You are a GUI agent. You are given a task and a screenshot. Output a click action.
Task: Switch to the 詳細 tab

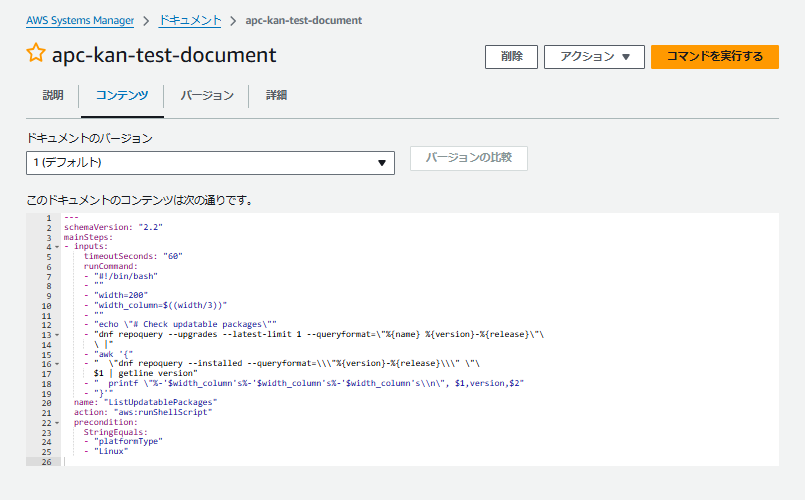pos(276,95)
